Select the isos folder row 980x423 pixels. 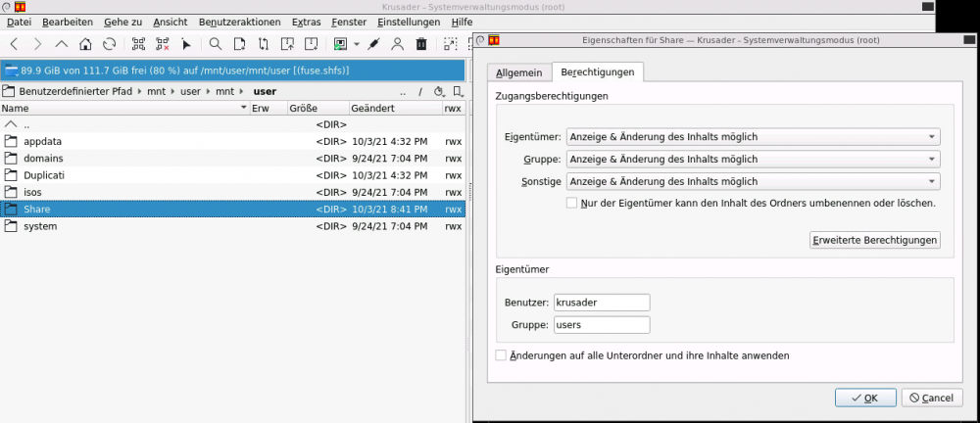[x=232, y=192]
